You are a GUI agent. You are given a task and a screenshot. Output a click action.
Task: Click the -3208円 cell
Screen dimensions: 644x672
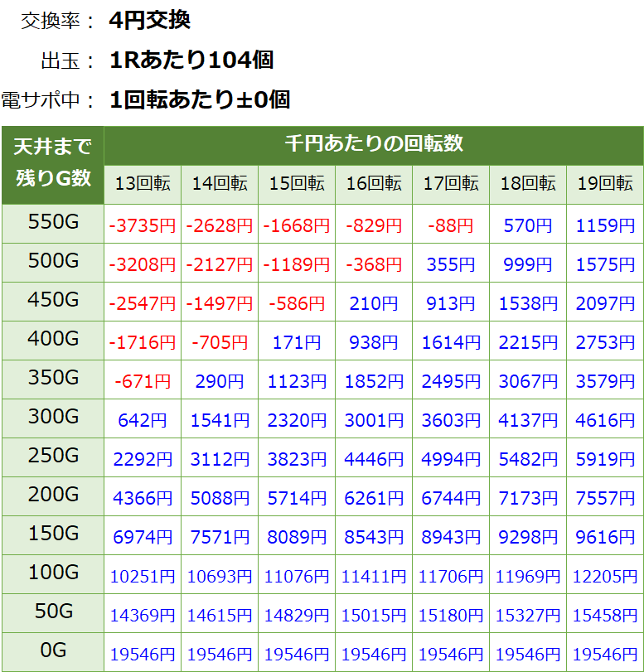pyautogui.click(x=143, y=264)
